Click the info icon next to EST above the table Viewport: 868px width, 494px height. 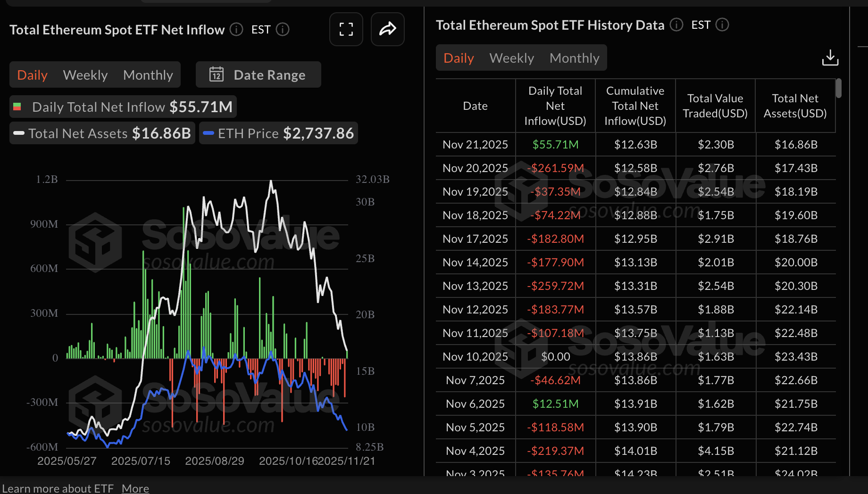722,25
